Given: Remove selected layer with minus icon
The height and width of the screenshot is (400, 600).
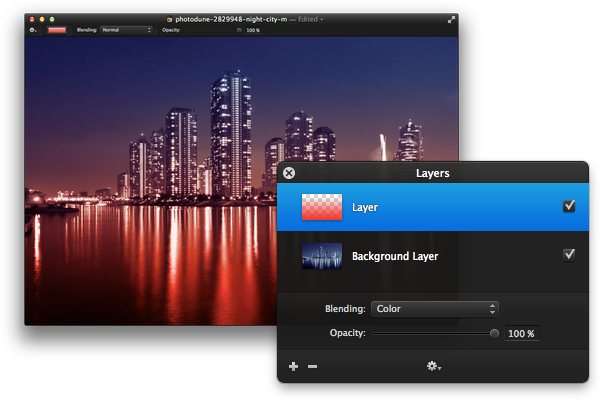Looking at the screenshot, I should pos(312,366).
